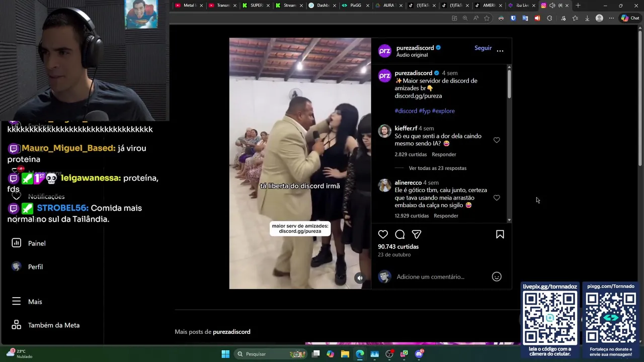644x362 pixels.
Task: Click the browser profile avatar icon
Action: 599,18
